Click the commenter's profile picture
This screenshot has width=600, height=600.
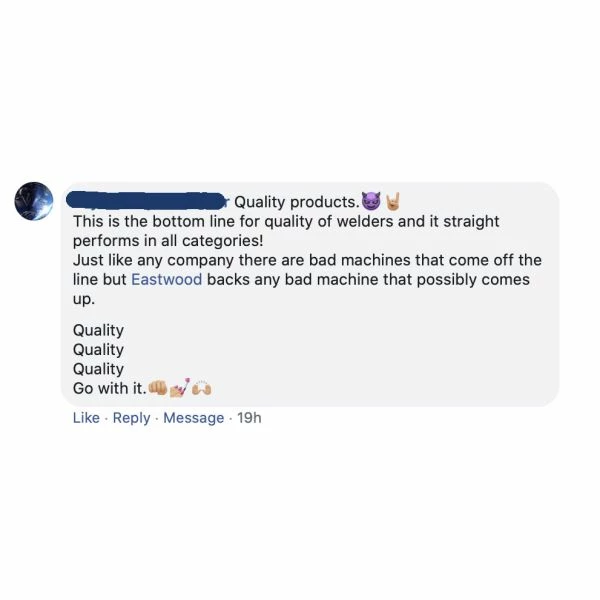(35, 202)
